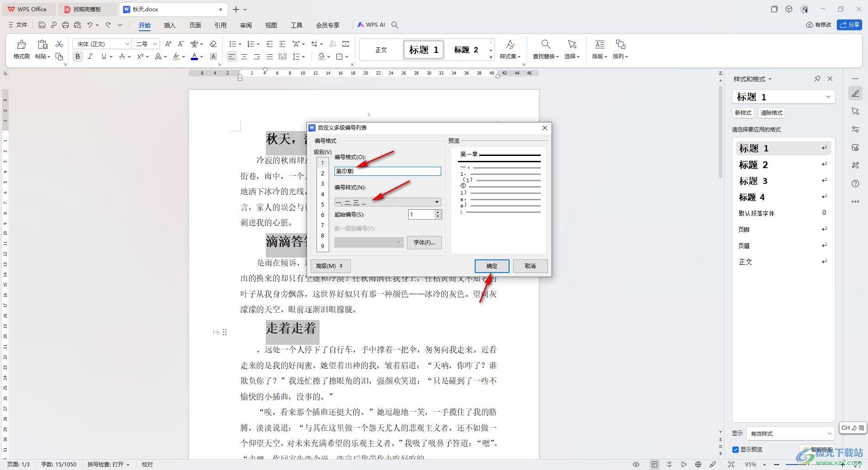868x470 pixels.
Task: Justify text alignment
Action: pos(269,56)
